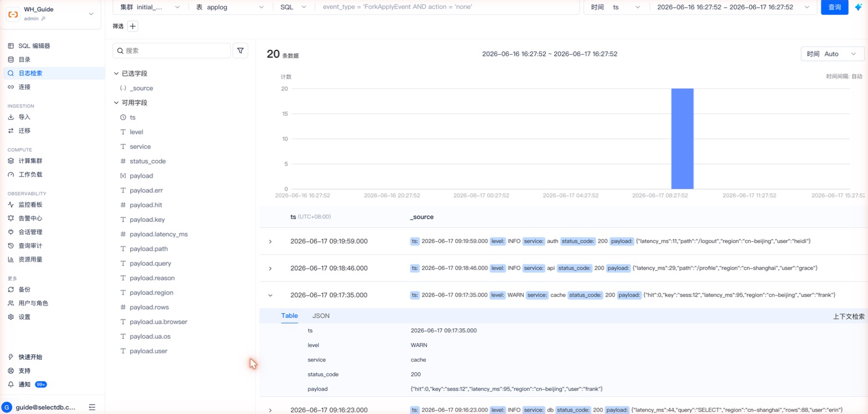Click the 工作负载 gauge icon
Screen dimensions: 868x414
tap(11, 174)
